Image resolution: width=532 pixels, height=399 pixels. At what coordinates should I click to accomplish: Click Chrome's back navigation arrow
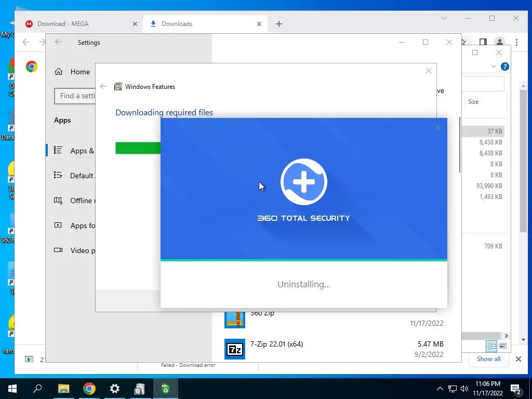pyautogui.click(x=26, y=42)
